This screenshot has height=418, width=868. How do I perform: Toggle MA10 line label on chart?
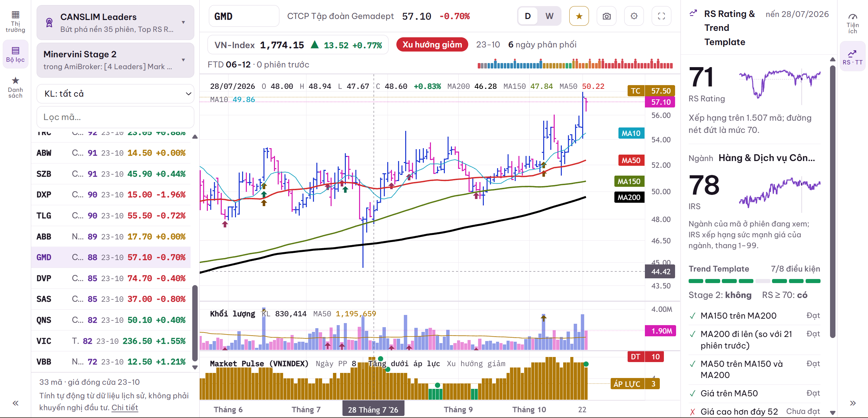coord(631,133)
